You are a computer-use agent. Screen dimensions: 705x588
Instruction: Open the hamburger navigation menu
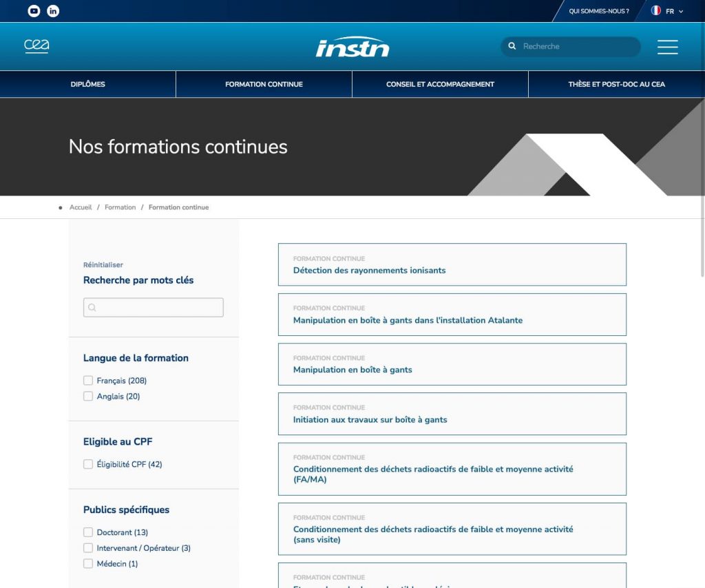(667, 47)
